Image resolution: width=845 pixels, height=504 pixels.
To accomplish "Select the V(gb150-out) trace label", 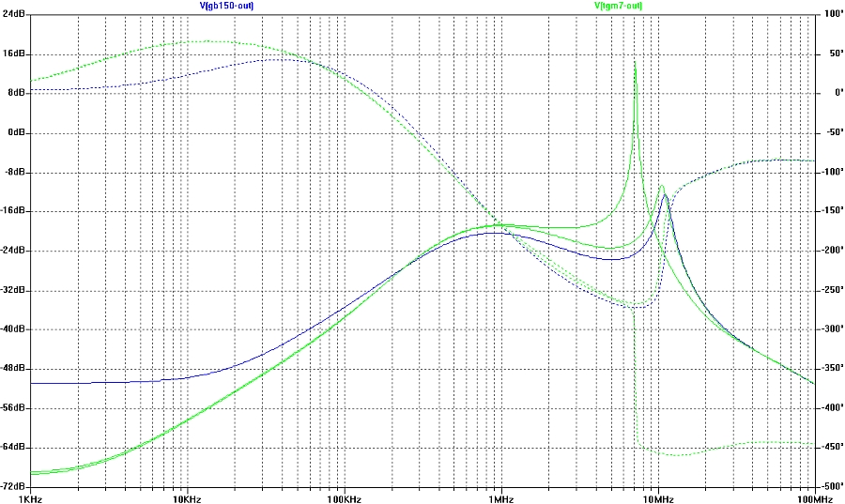I will pos(226,6).
